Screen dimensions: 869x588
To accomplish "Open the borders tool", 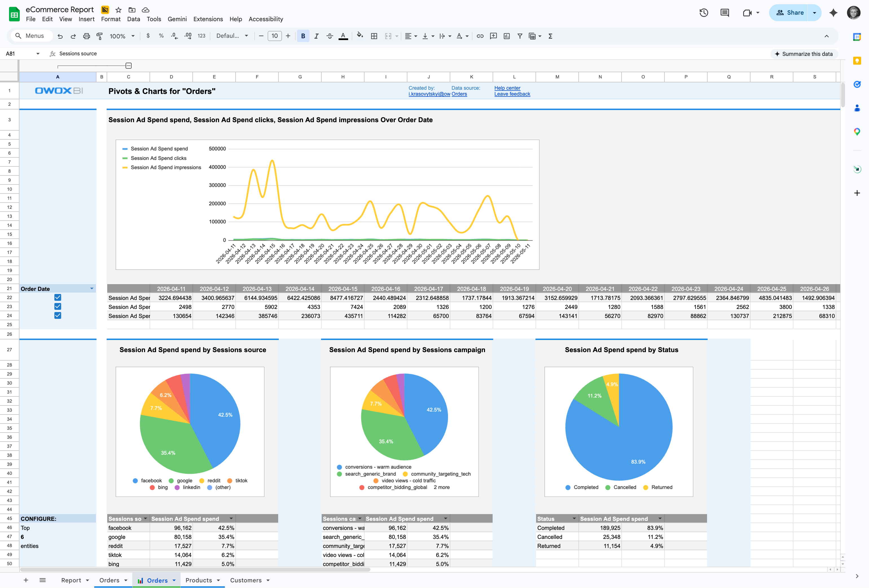I will click(374, 36).
